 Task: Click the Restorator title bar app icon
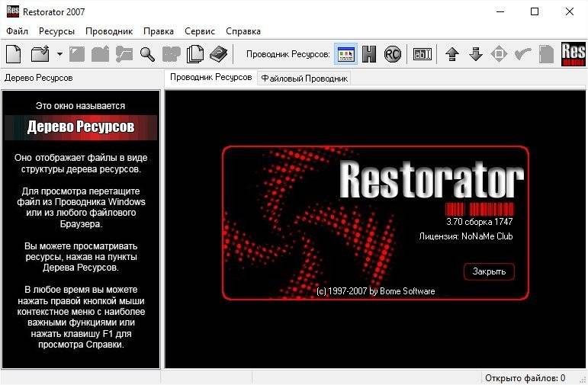point(13,11)
